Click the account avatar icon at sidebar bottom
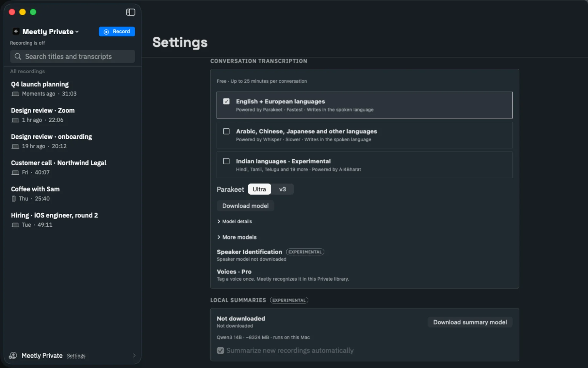 [13, 356]
